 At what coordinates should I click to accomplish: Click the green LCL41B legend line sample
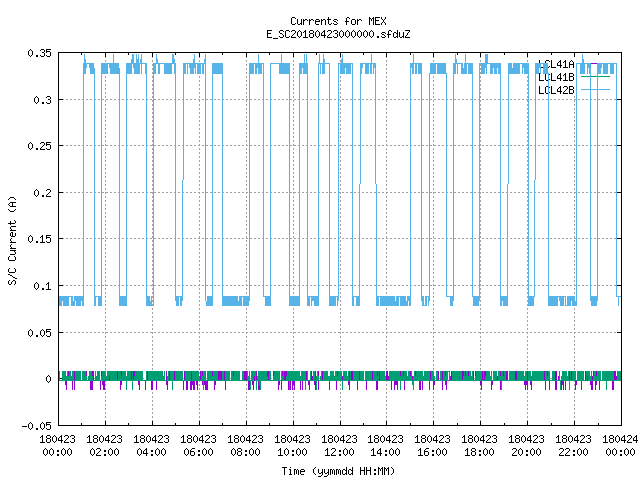click(595, 77)
